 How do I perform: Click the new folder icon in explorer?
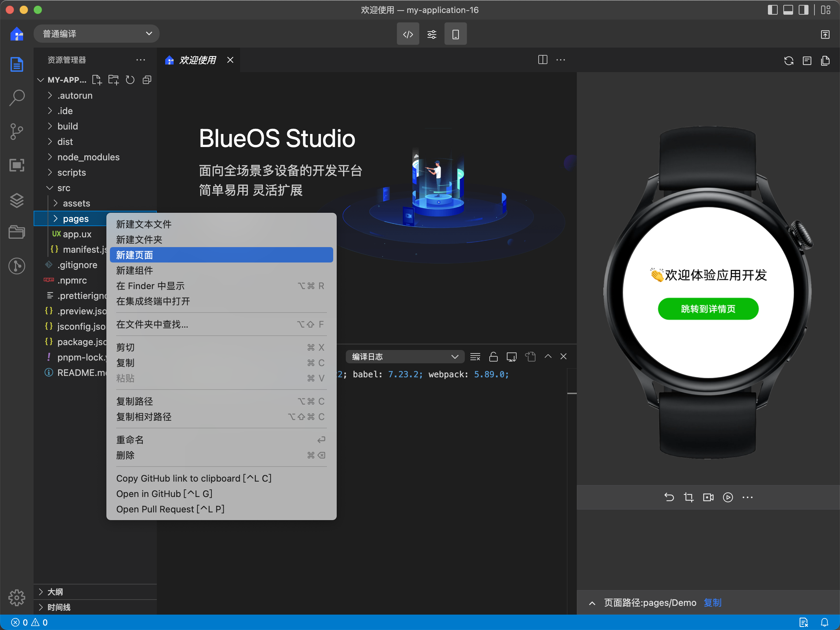[113, 80]
